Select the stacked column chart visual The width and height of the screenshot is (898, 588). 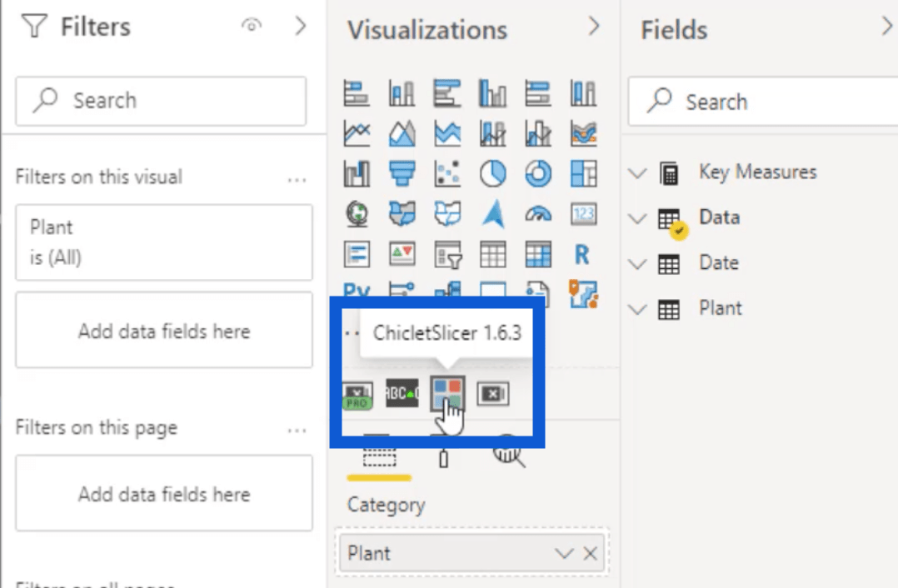[402, 93]
